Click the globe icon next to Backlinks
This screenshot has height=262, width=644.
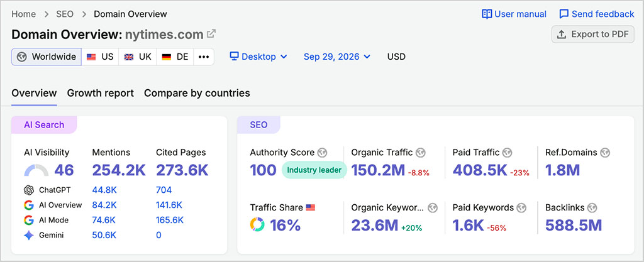coord(592,208)
